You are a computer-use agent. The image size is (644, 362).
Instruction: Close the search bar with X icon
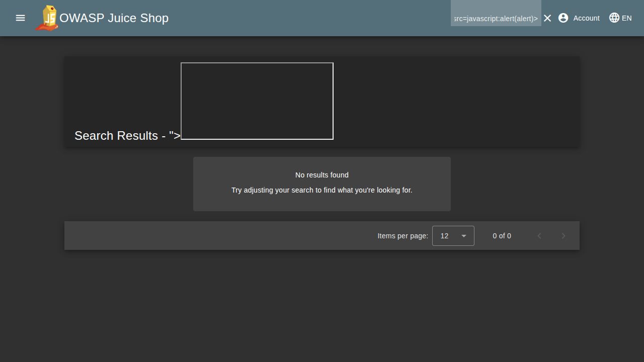click(x=547, y=18)
